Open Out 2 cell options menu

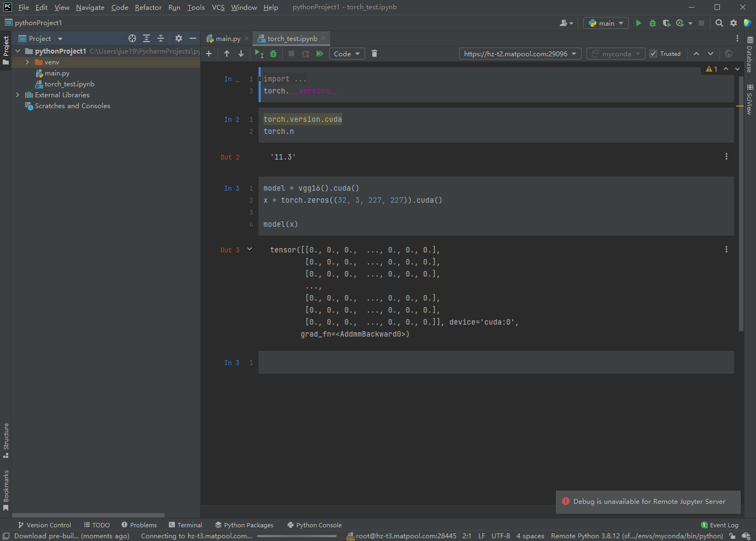pyautogui.click(x=726, y=156)
